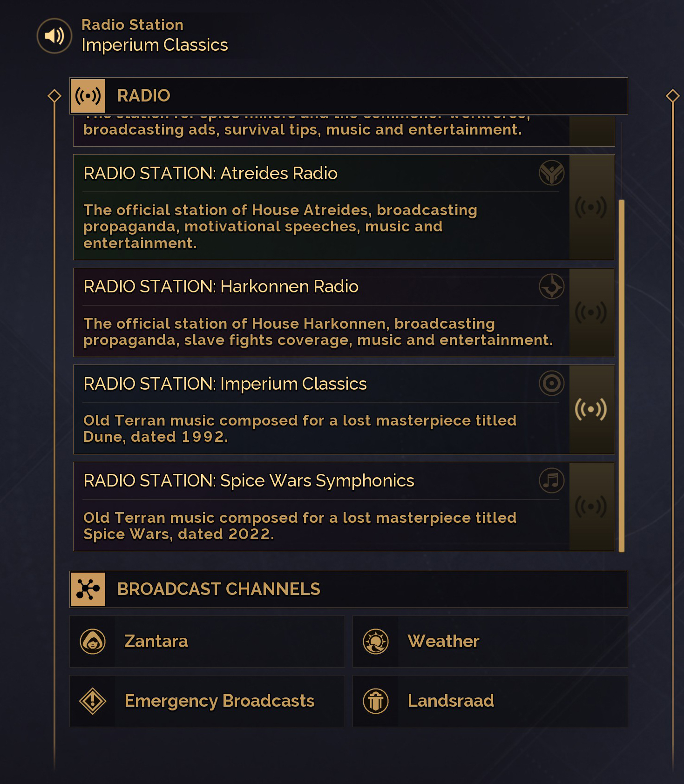Click the Zantara hooded figure icon
Screen dimensions: 684x784
pos(93,642)
